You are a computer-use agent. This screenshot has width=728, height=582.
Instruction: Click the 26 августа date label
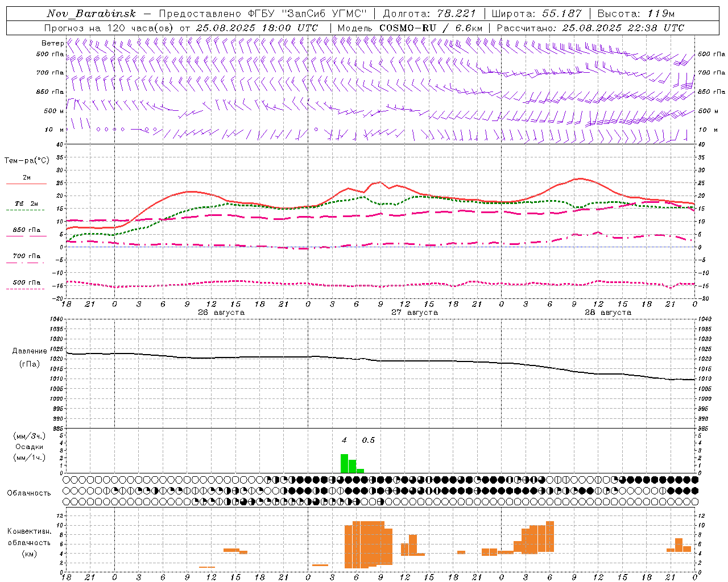click(221, 313)
